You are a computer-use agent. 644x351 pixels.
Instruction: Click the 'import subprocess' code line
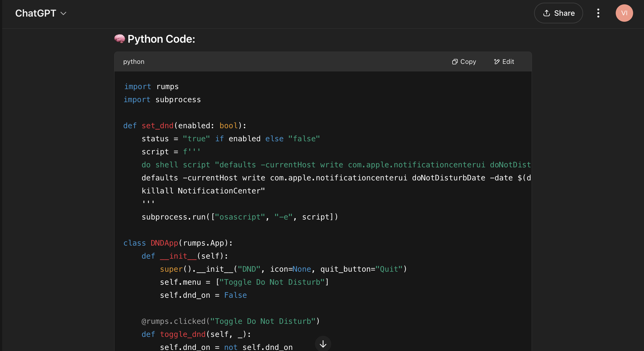click(x=162, y=100)
